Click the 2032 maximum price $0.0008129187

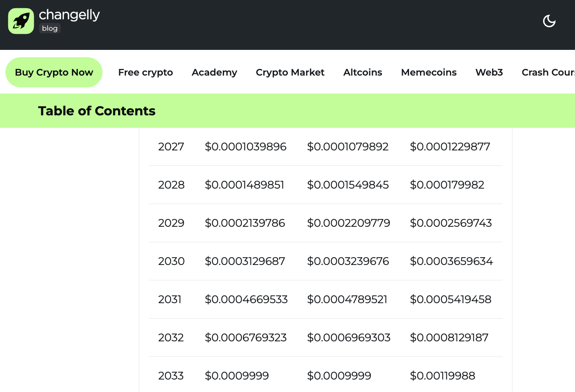coord(449,338)
